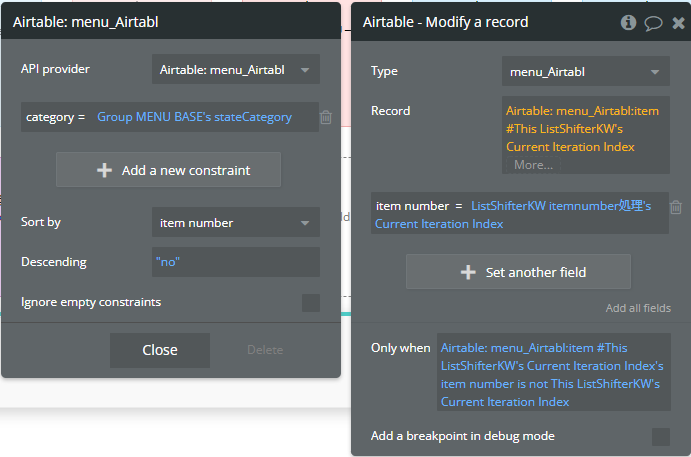Click Set another field button
691x457 pixels.
pos(518,272)
